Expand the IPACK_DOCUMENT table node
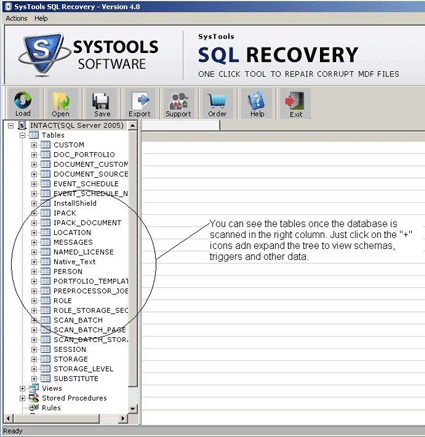 click(x=34, y=223)
